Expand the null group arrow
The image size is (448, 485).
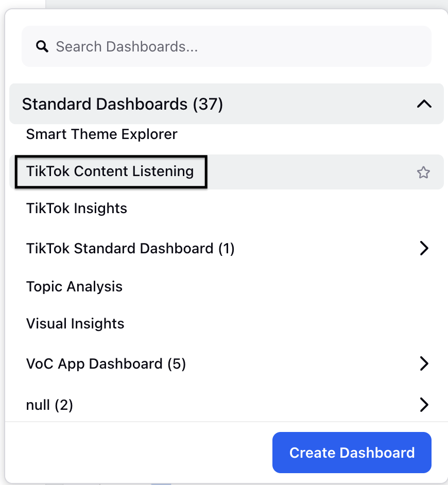coord(424,405)
